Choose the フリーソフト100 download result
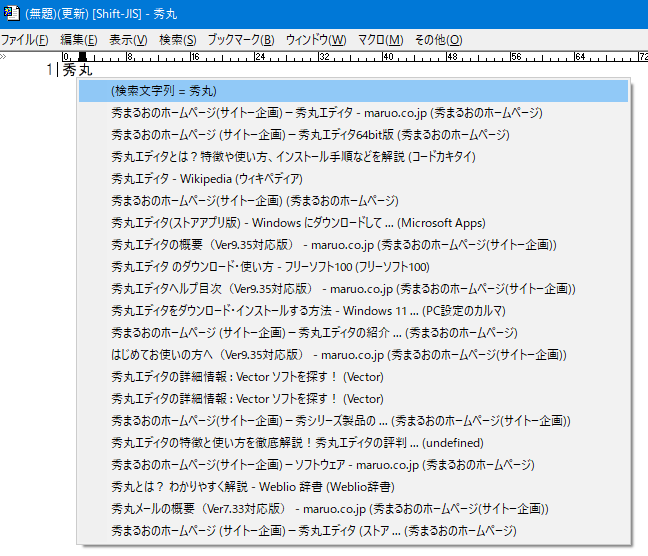648x556 pixels. [270, 267]
